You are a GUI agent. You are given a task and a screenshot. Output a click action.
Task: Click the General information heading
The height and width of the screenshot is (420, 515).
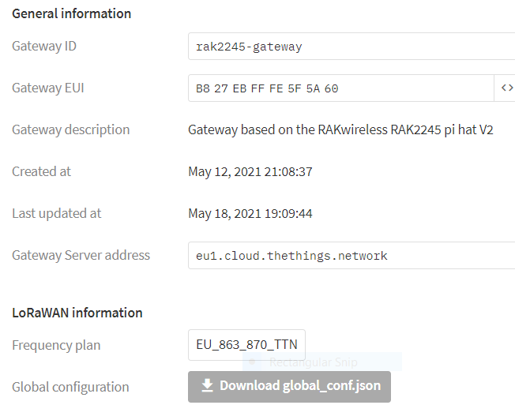[x=72, y=13]
